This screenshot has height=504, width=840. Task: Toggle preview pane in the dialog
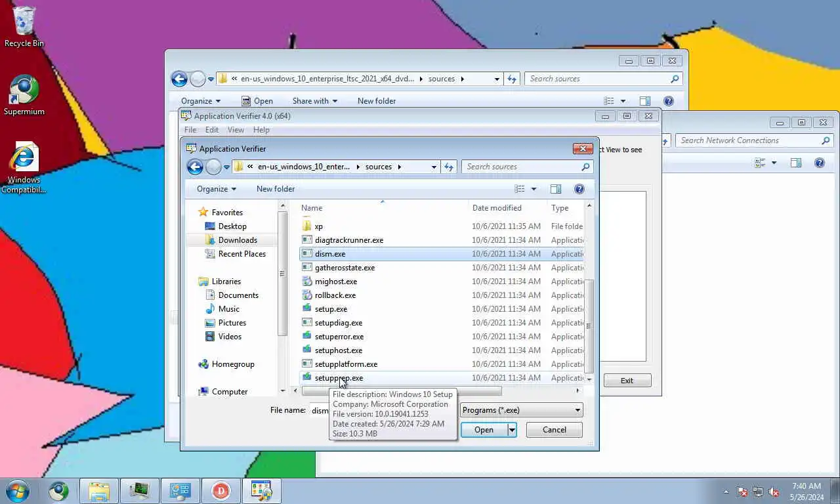pos(556,189)
